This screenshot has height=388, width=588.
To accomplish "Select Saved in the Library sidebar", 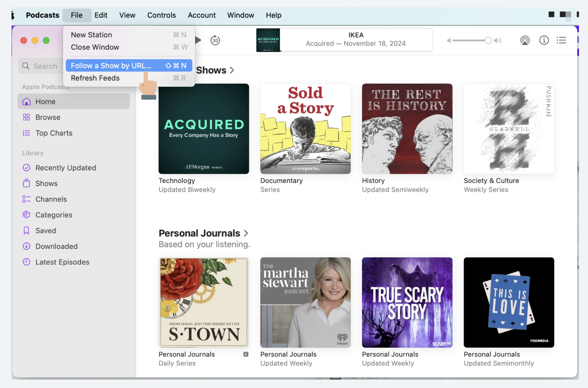I will (x=45, y=231).
